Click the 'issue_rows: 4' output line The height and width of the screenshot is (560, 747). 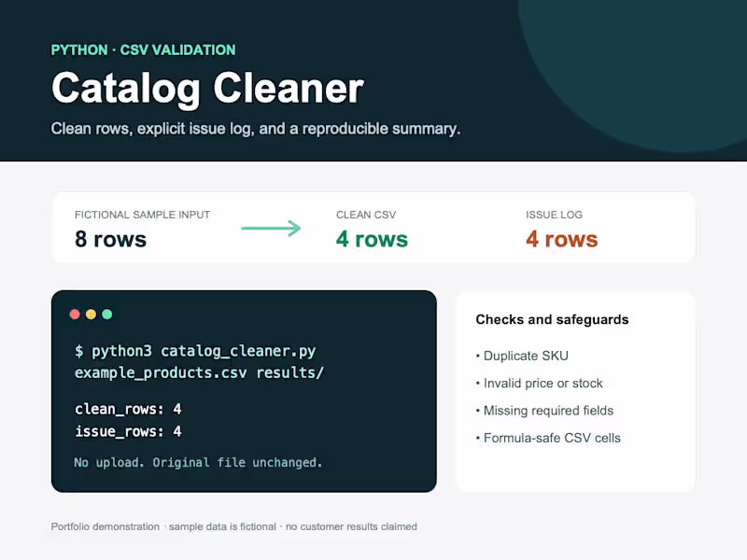coord(128,431)
